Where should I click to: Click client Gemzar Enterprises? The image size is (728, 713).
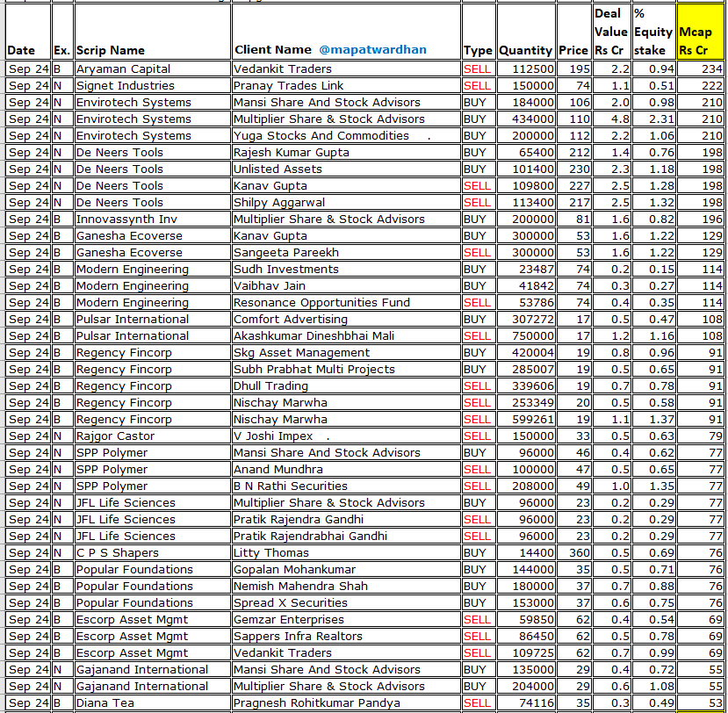pos(346,620)
